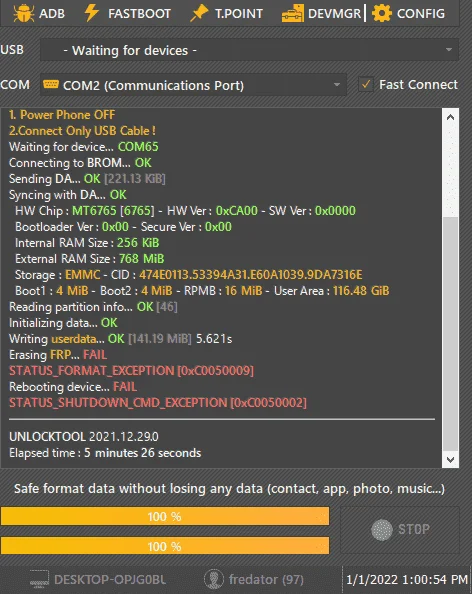Screen dimensions: 472x594
Task: Click the log vertical scrollbar thumb
Action: pyautogui.click(x=450, y=334)
